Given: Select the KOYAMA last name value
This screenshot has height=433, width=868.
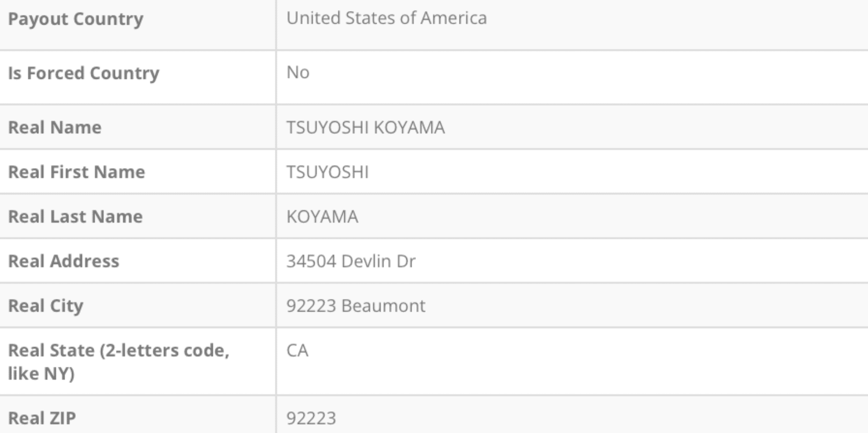Looking at the screenshot, I should (x=322, y=216).
